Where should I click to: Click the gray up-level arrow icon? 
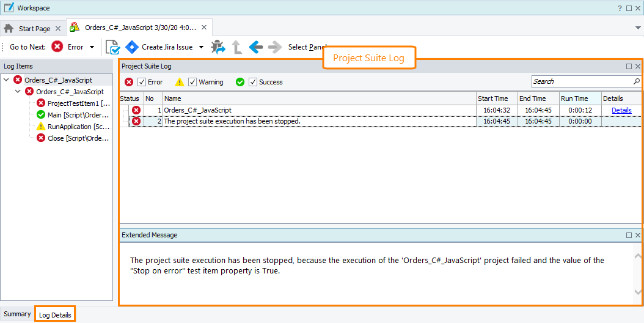(237, 47)
